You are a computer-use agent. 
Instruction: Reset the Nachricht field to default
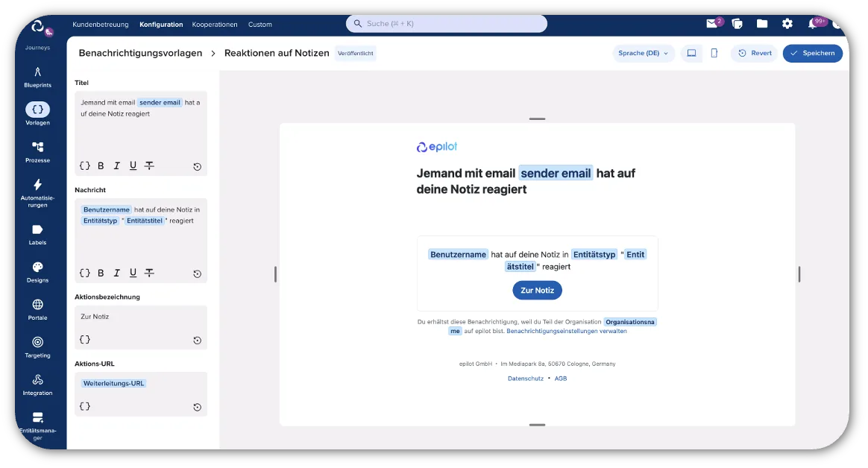click(197, 273)
